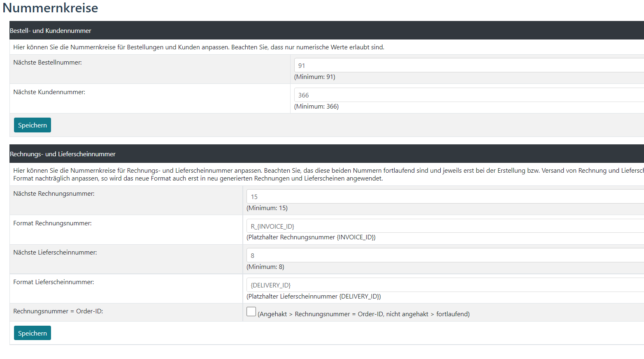Click the Nummernkreise page title
Image resolution: width=644 pixels, height=359 pixels.
pyautogui.click(x=50, y=8)
